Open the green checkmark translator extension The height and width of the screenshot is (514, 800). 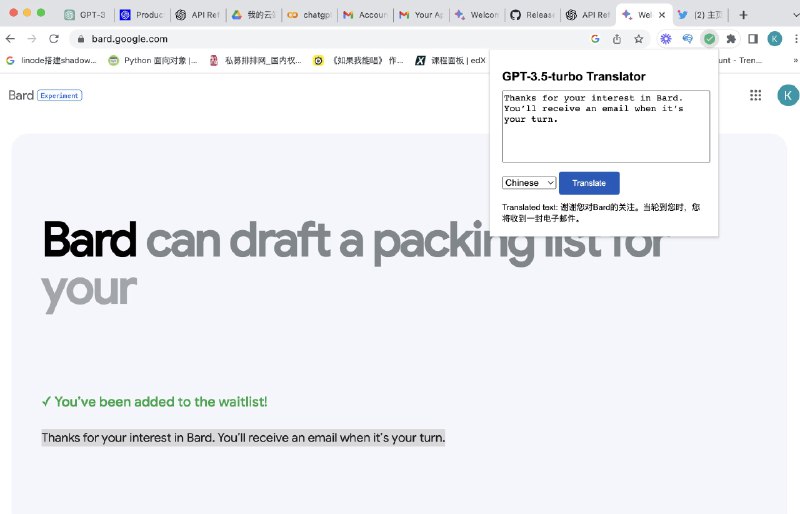tap(709, 39)
